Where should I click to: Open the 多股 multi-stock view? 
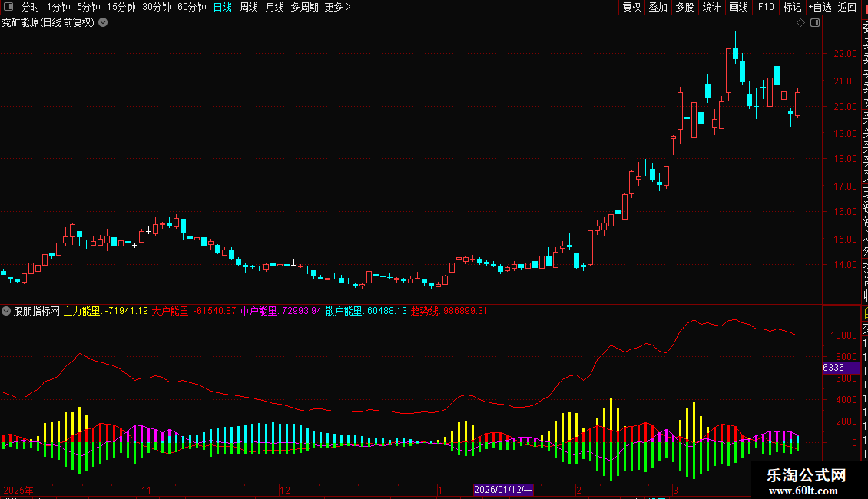pos(684,7)
